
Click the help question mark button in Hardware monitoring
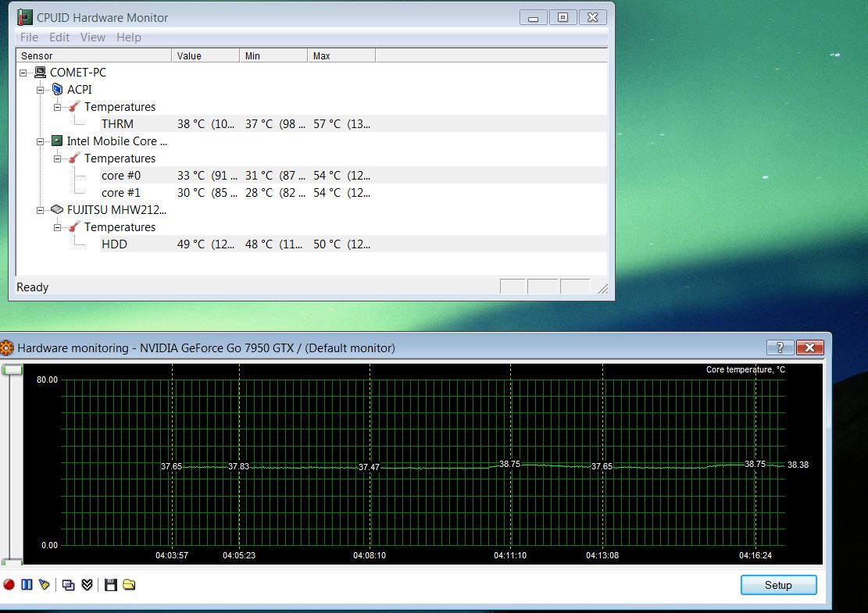(780, 347)
